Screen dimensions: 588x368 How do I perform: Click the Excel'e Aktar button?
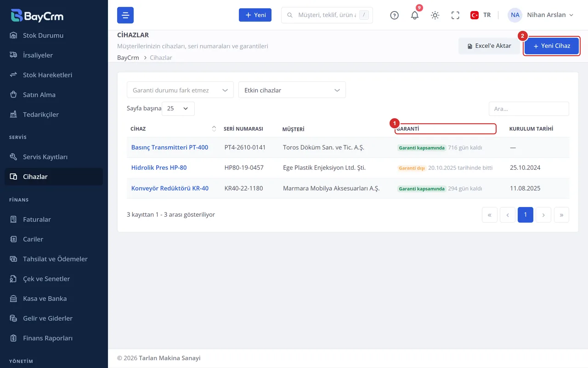pyautogui.click(x=489, y=46)
